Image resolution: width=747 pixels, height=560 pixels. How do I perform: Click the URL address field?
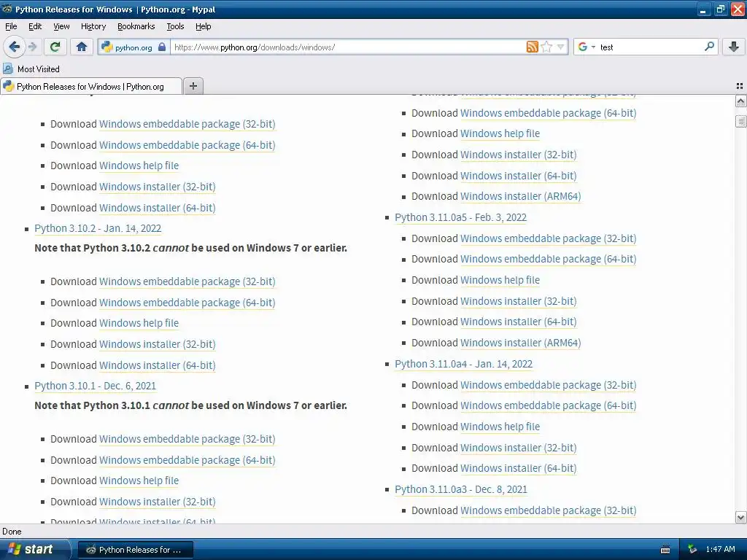(x=349, y=47)
